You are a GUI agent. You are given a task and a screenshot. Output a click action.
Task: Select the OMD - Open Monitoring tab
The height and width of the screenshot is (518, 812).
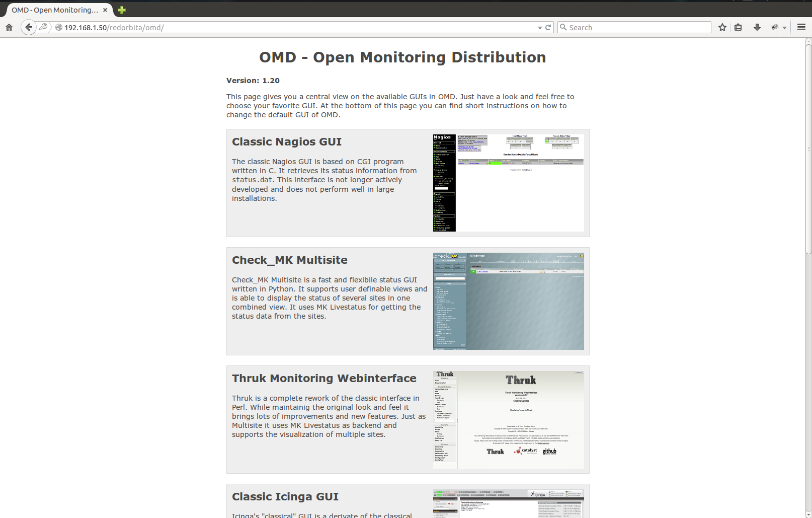pos(54,10)
